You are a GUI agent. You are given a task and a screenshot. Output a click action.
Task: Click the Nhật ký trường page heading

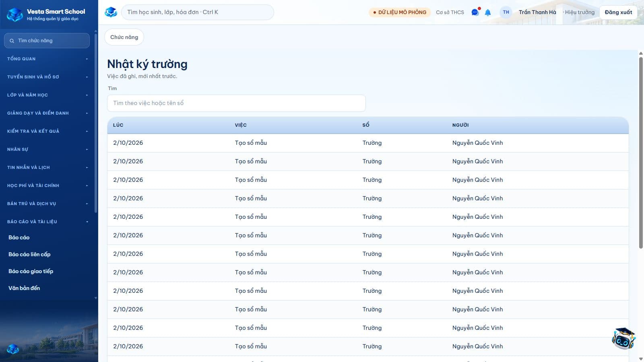click(x=147, y=64)
